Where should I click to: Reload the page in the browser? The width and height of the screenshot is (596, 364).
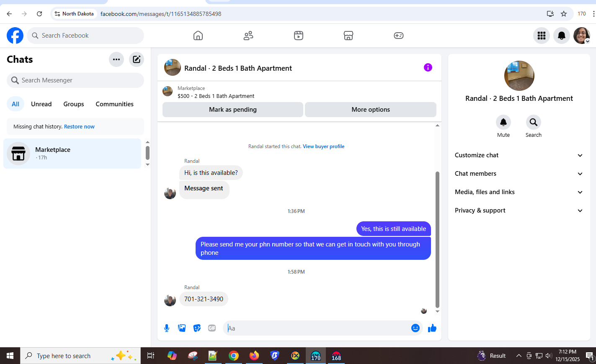39,14
